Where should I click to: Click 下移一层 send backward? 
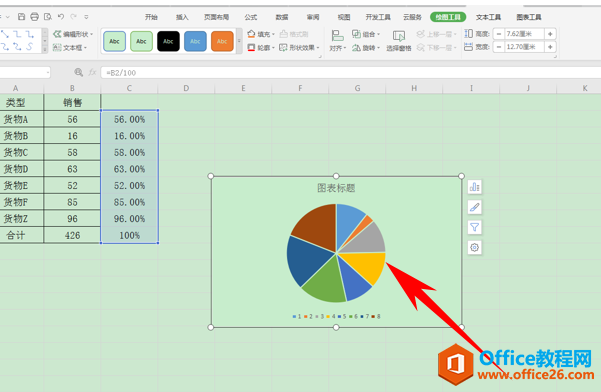436,48
